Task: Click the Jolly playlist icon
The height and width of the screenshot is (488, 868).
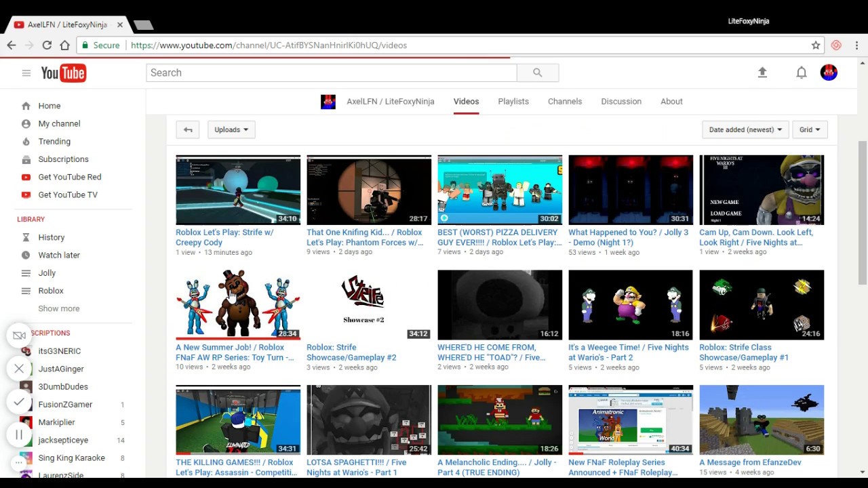Action: [x=26, y=272]
